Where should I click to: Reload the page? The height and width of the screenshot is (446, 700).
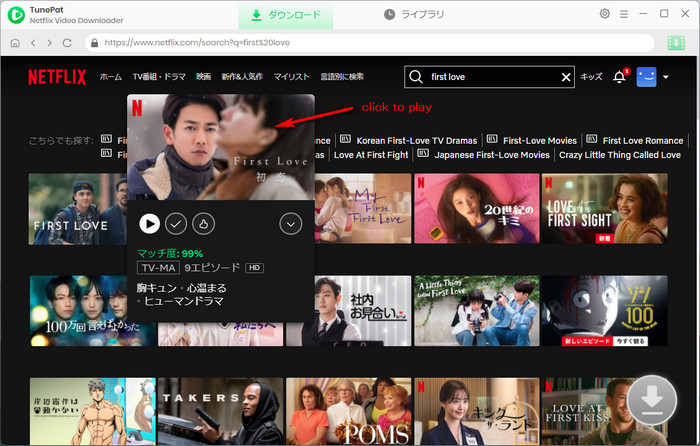(x=67, y=43)
